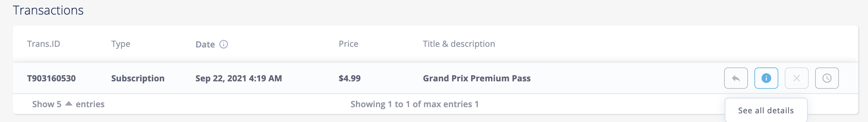Open the Grand Prix Premium Pass title
Image resolution: width=868 pixels, height=122 pixels.
coord(477,78)
